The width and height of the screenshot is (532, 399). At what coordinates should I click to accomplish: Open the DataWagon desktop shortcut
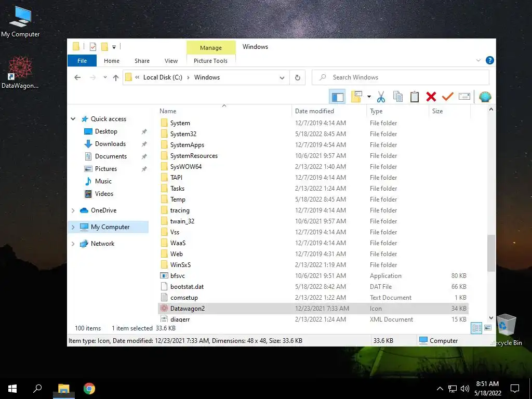point(20,73)
